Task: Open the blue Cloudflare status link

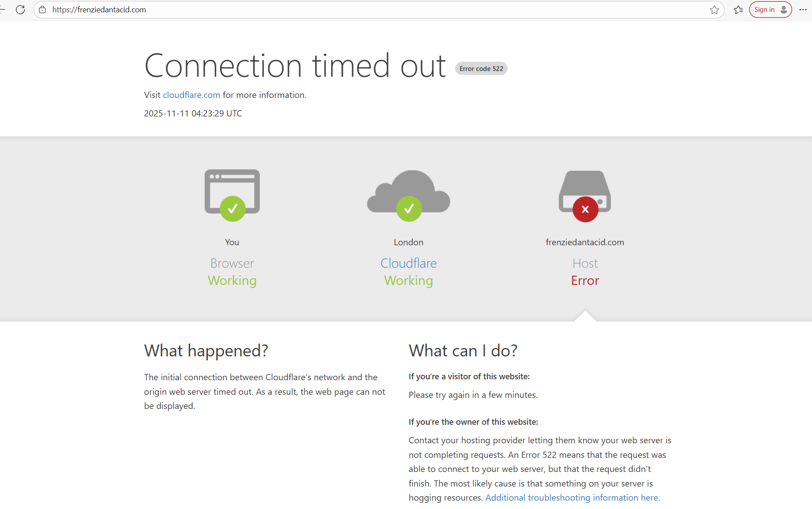Action: (x=408, y=263)
